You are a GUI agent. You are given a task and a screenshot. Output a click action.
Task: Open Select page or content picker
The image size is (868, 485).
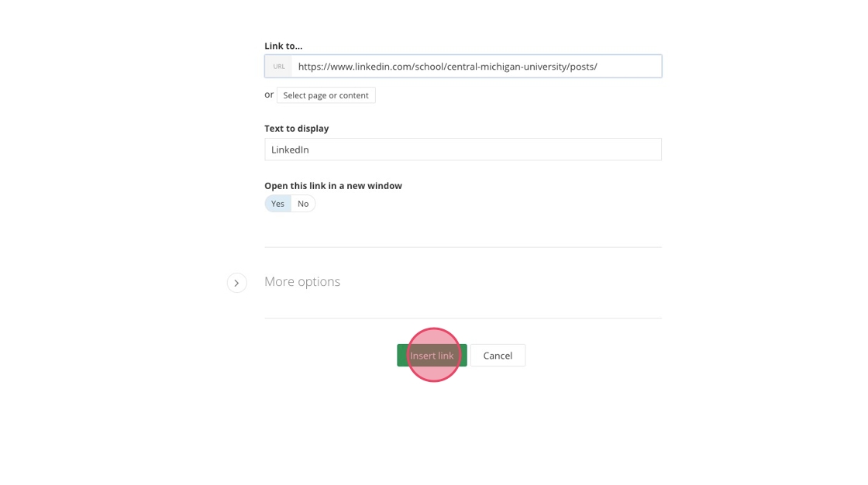325,95
